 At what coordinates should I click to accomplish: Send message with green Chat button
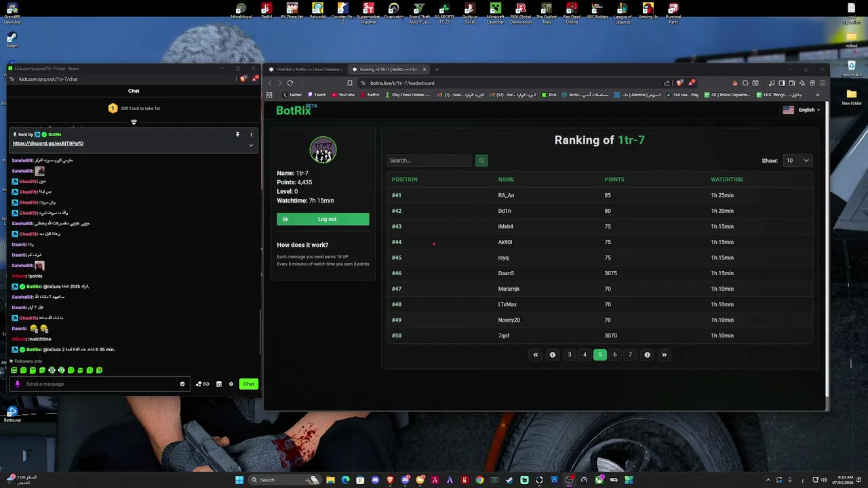tap(249, 384)
